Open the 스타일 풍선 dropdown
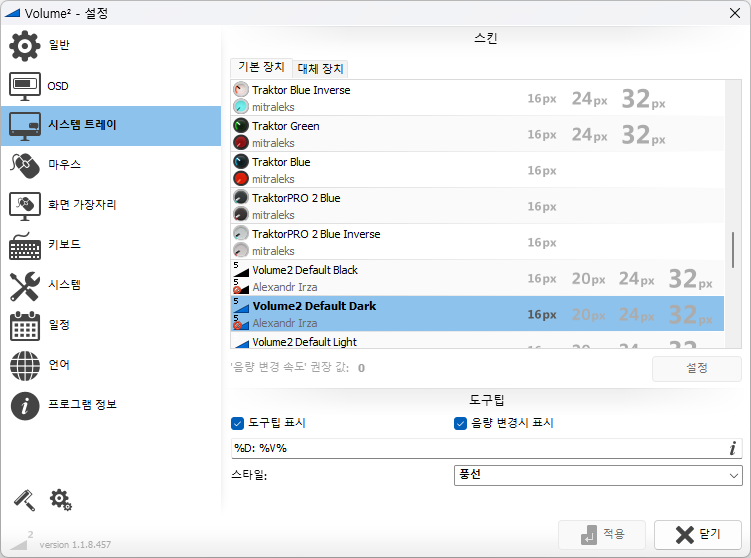 598,475
